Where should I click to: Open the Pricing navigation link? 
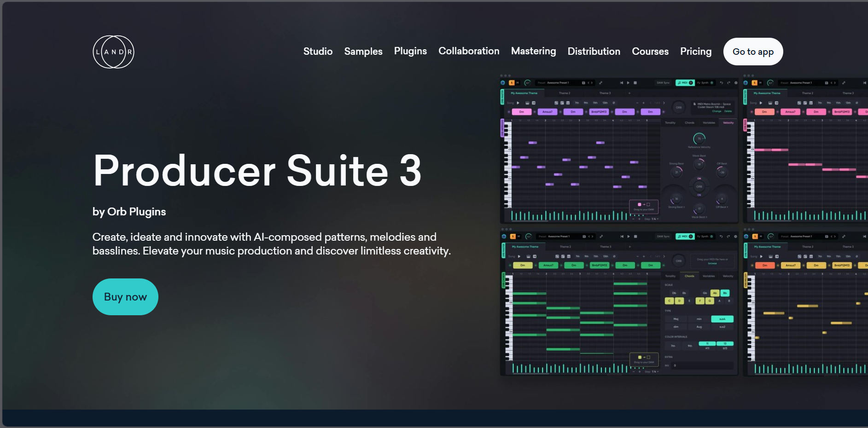tap(696, 52)
